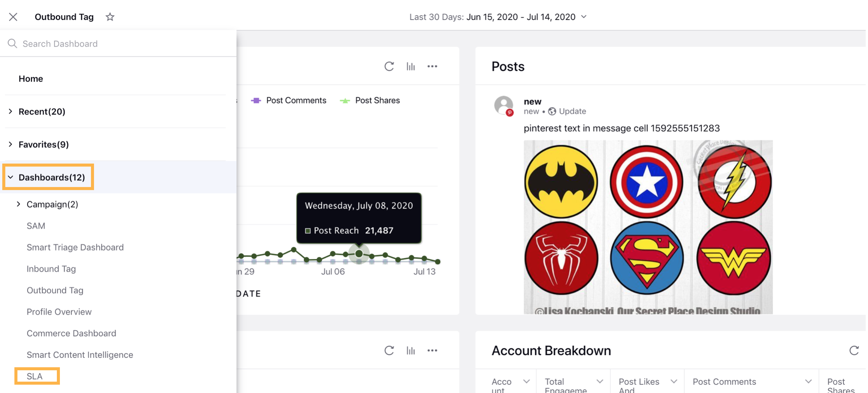Open the Inbound Tag dashboard
This screenshot has width=868, height=393.
(51, 269)
